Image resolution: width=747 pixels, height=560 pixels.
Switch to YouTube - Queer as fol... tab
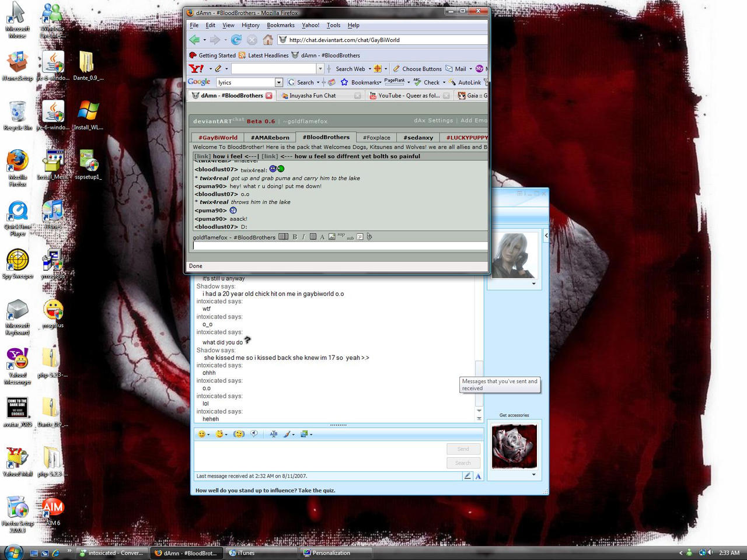tap(409, 96)
